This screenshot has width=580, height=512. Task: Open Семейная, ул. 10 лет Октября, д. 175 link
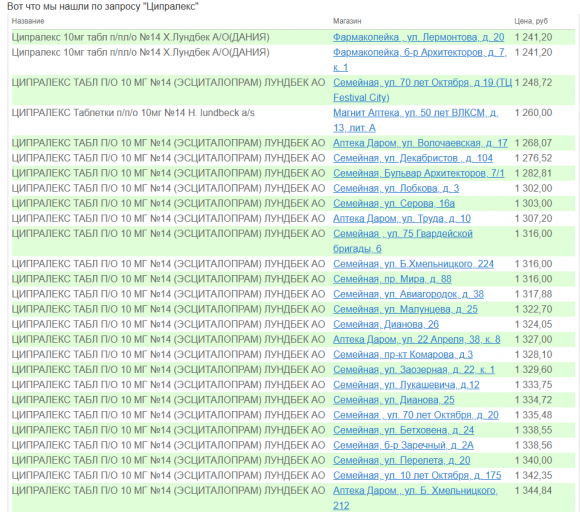417,476
